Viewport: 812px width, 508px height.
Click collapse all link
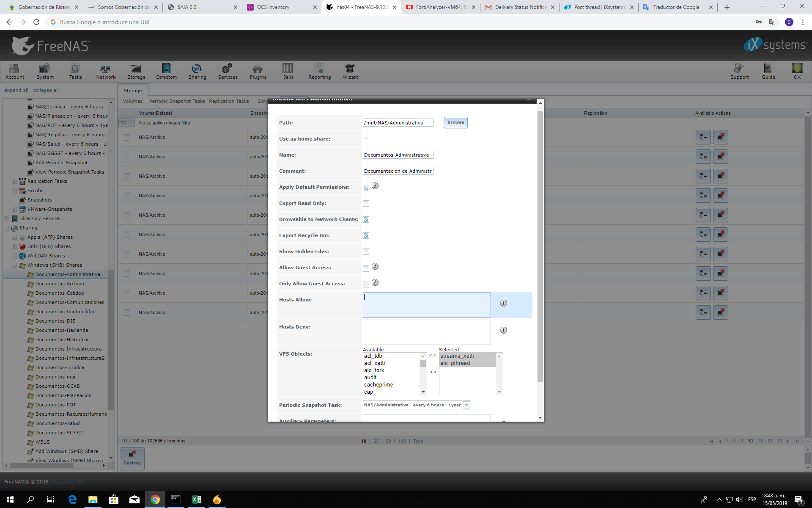pos(46,90)
